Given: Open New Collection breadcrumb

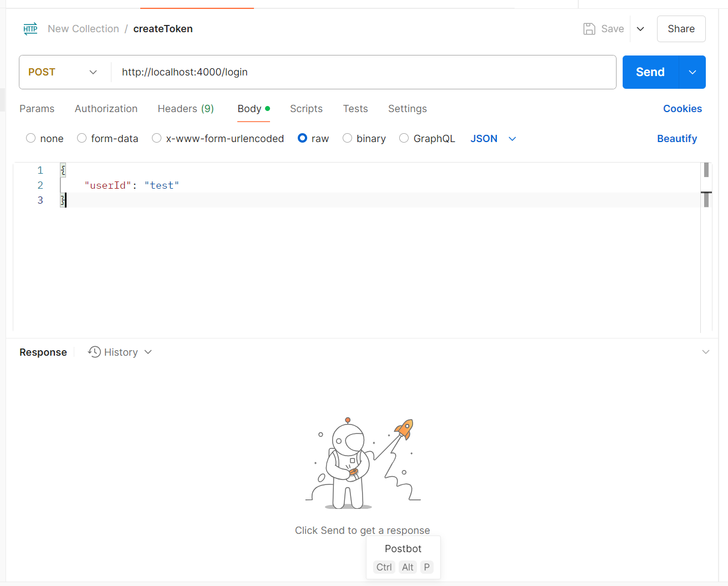Looking at the screenshot, I should [83, 29].
